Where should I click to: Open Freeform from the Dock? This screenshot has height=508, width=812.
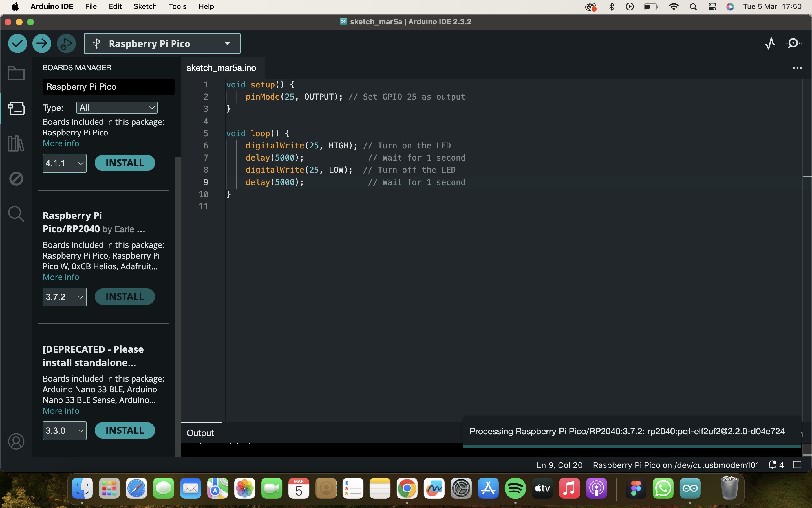coord(434,488)
